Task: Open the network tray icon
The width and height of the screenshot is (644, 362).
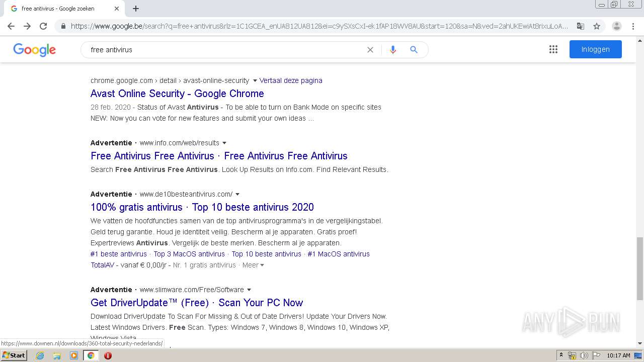Action: pos(572,355)
